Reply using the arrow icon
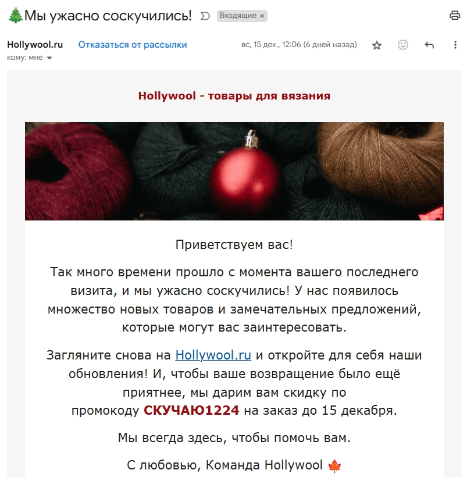Viewport: 467px width, 477px height. [x=429, y=45]
